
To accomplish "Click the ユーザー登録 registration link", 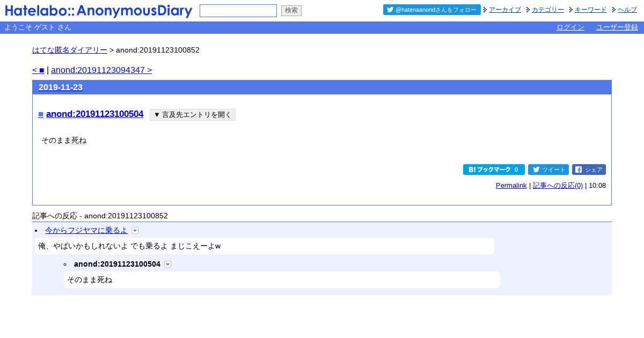I will tap(617, 27).
